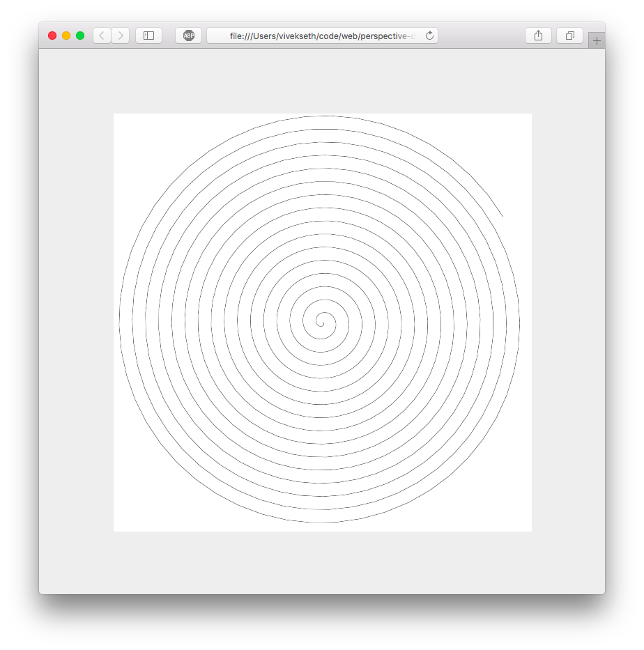This screenshot has width=644, height=650.
Task: Open the Adblock Plus extension
Action: [188, 36]
